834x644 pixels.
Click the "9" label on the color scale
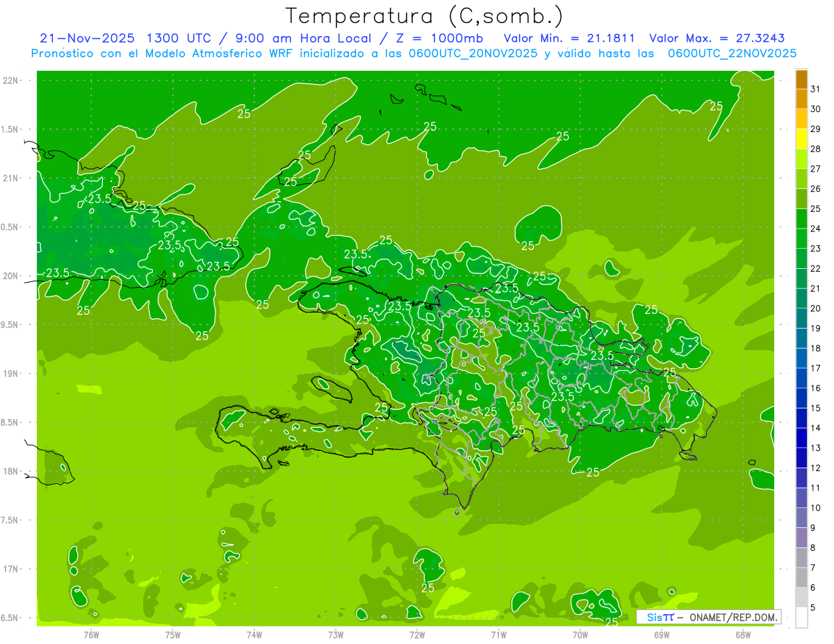point(812,528)
